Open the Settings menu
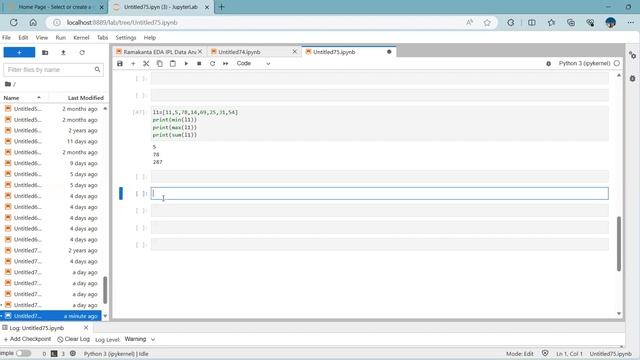The height and width of the screenshot is (360, 640). pyautogui.click(x=126, y=38)
